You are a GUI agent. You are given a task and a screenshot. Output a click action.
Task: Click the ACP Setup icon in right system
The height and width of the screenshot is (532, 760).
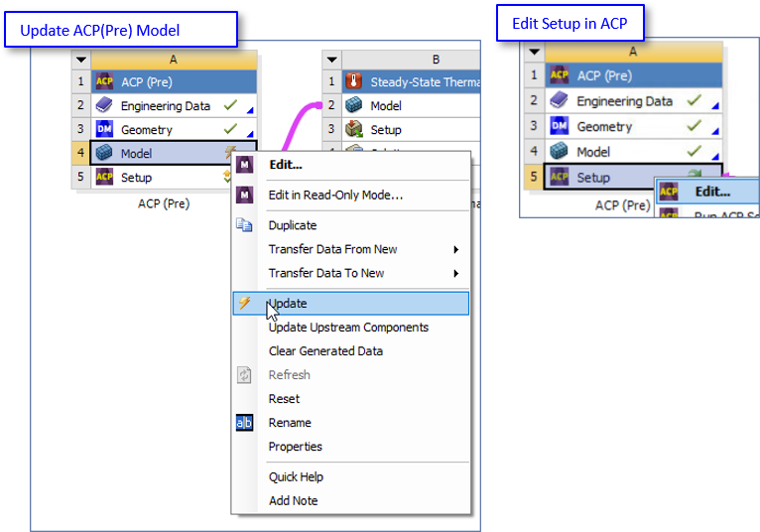(x=559, y=177)
